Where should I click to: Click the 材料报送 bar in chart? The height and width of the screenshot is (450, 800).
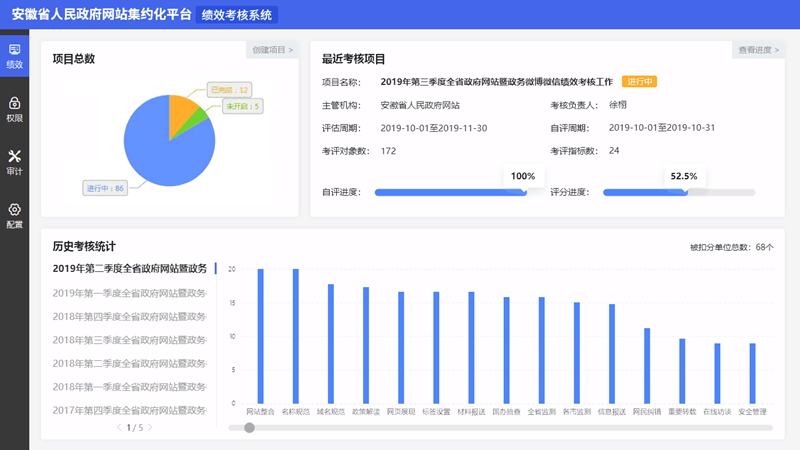point(471,348)
